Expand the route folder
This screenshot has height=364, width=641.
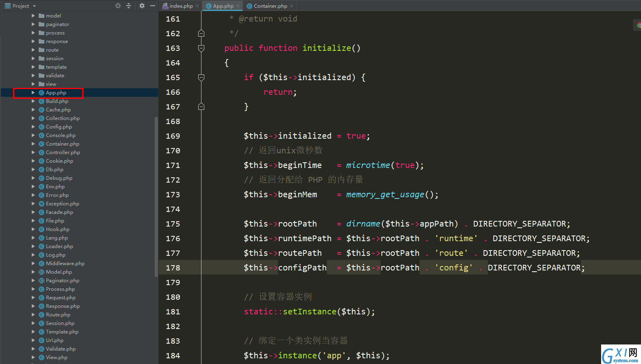tap(33, 50)
